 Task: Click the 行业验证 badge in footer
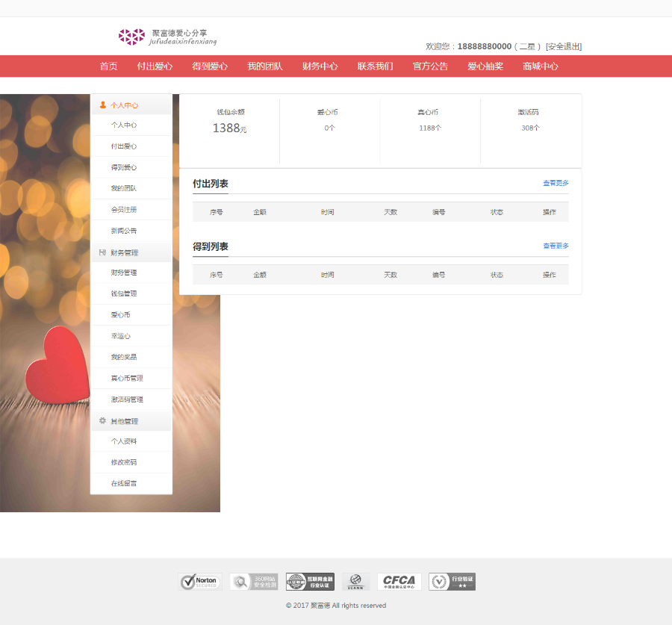click(x=452, y=582)
